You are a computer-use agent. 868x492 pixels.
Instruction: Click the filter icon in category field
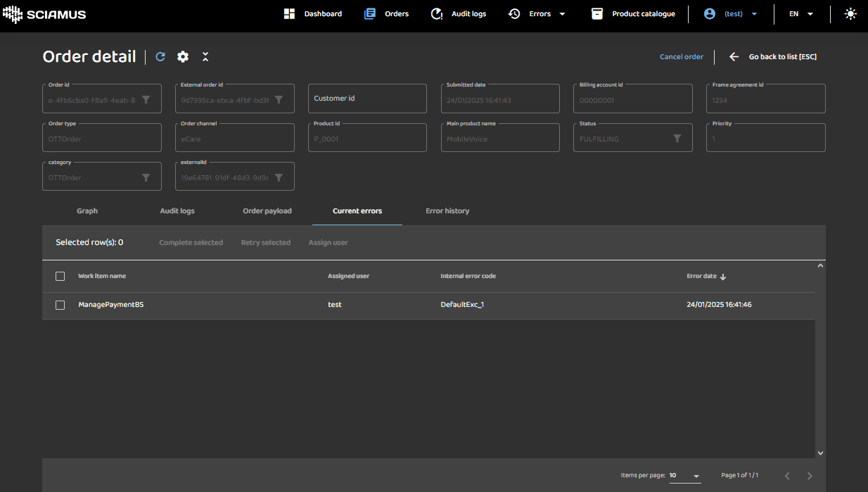(146, 177)
